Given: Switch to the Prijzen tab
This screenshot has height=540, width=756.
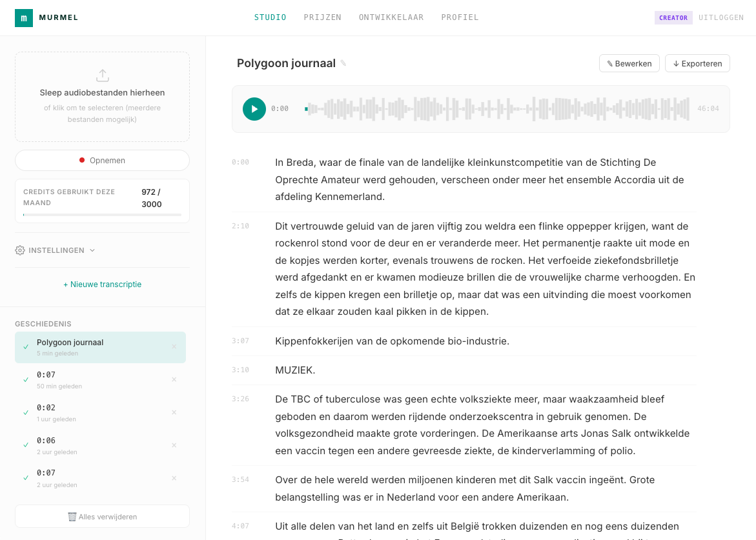Looking at the screenshot, I should point(322,17).
